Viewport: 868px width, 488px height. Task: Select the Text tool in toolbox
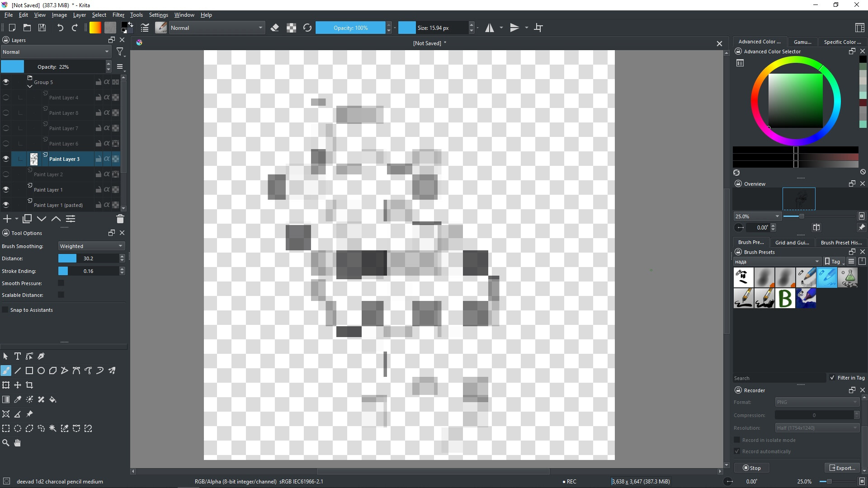click(x=18, y=357)
